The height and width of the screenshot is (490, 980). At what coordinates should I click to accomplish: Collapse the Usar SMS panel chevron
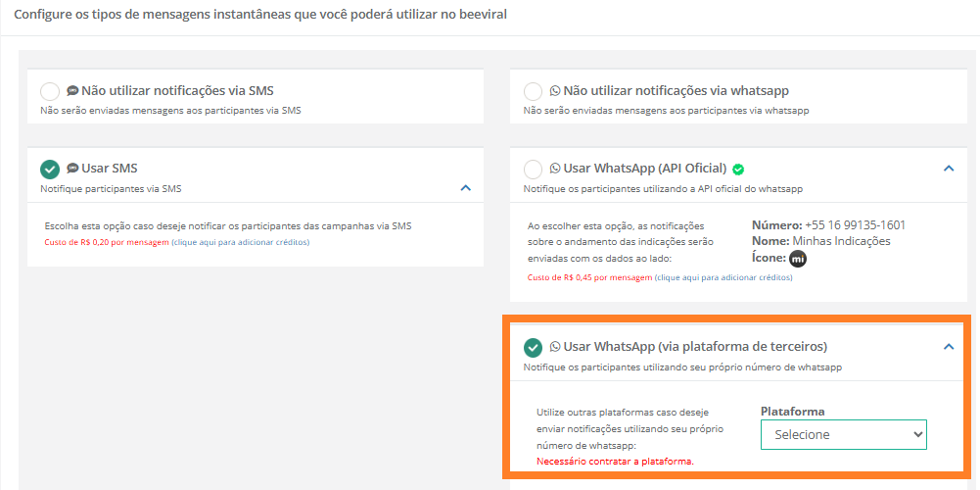[465, 188]
